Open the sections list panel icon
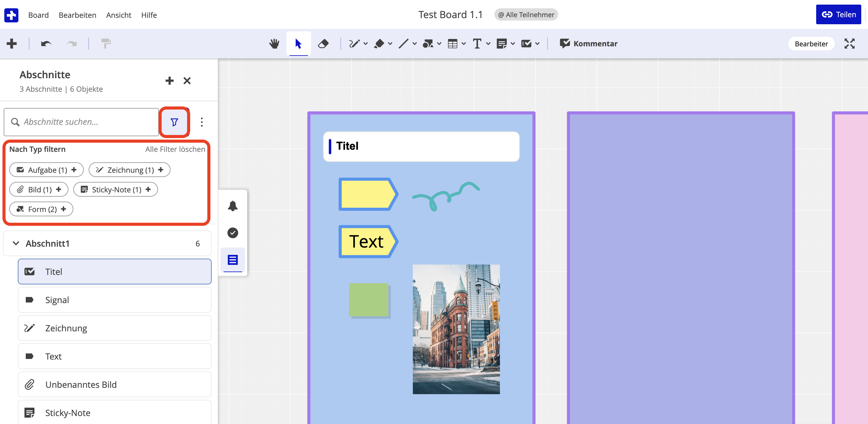The image size is (868, 424). 232,260
